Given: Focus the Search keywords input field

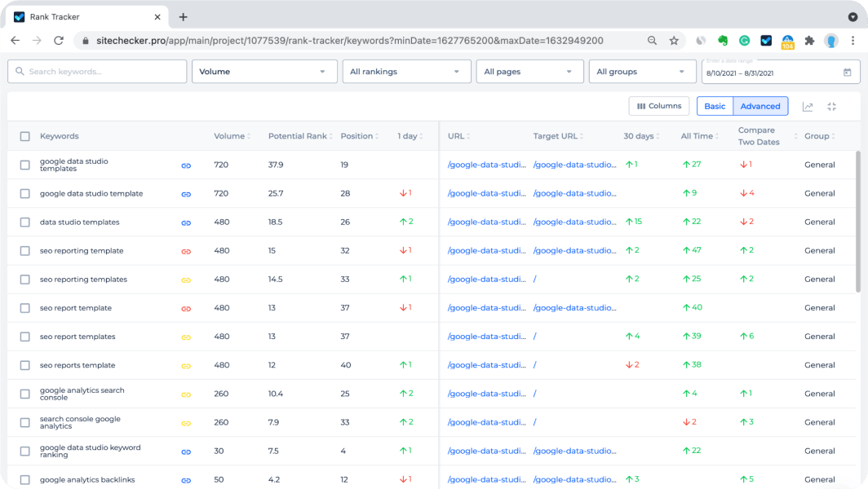Looking at the screenshot, I should pyautogui.click(x=97, y=72).
